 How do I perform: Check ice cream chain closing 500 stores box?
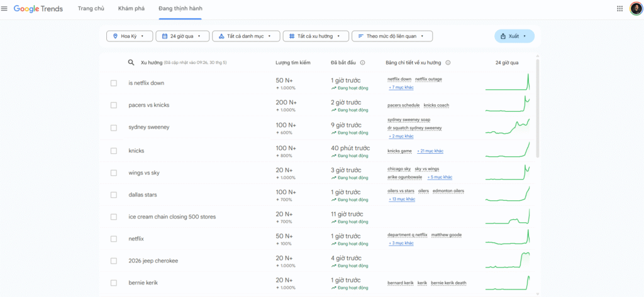click(x=114, y=217)
